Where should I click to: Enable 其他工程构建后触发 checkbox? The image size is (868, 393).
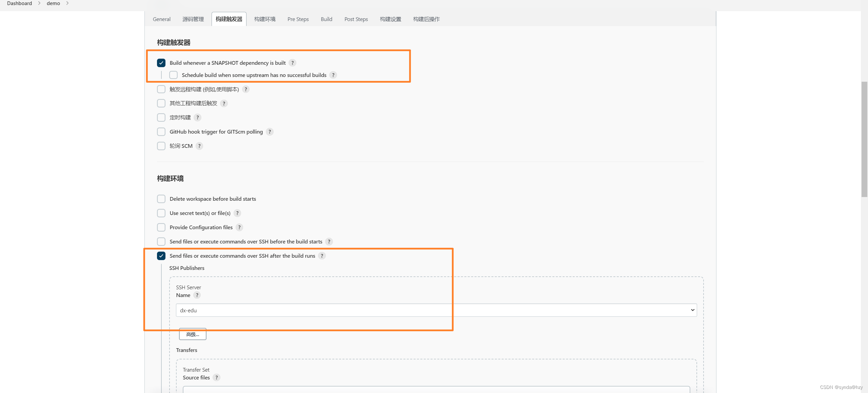pyautogui.click(x=161, y=103)
